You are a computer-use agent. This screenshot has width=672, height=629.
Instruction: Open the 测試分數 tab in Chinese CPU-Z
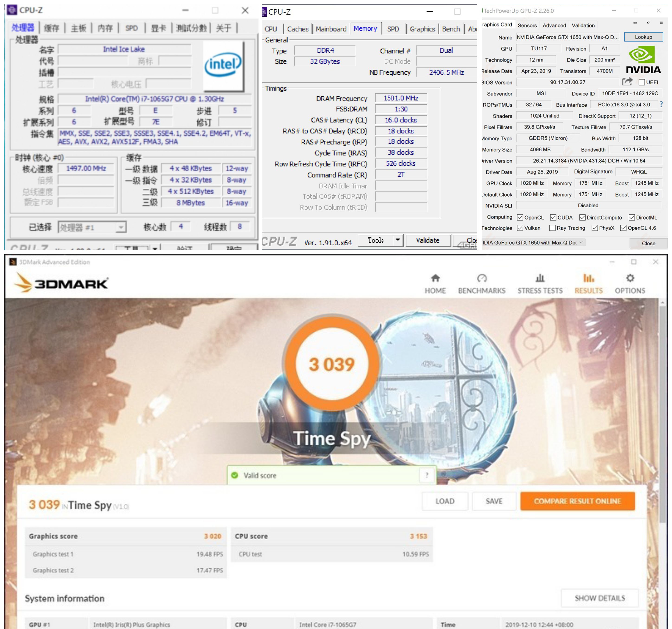pyautogui.click(x=192, y=28)
